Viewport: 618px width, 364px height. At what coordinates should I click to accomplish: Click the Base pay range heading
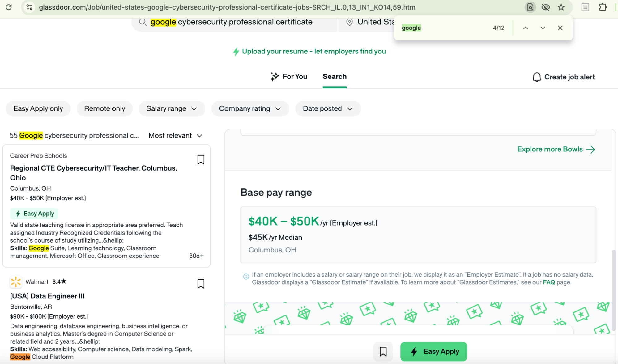click(x=276, y=193)
